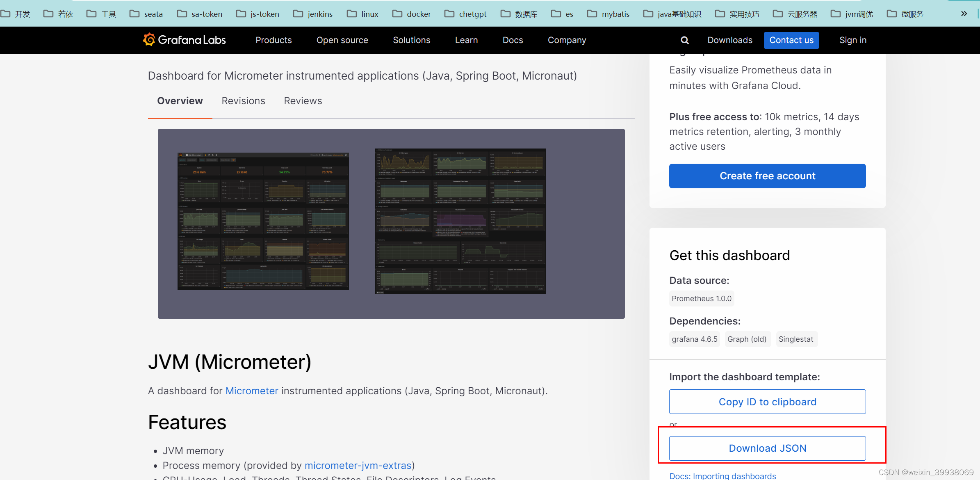Open the 工具 bookmark folder
The height and width of the screenshot is (480, 980).
point(101,14)
